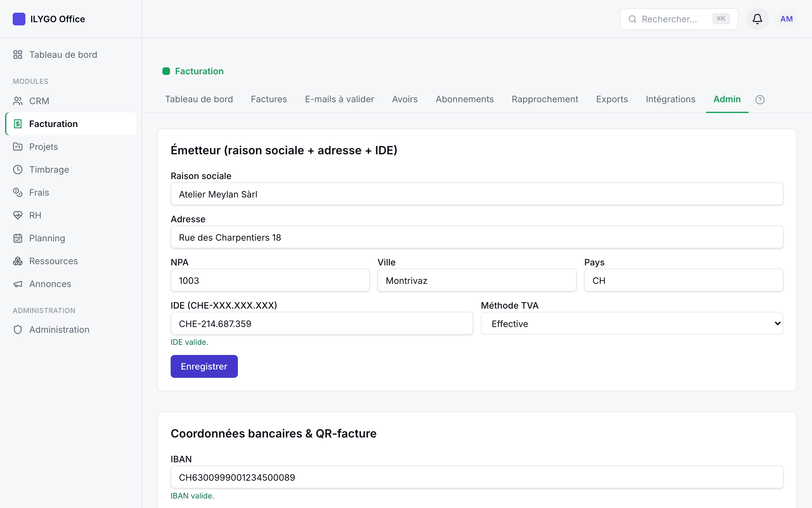Go to Frais in the sidebar
This screenshot has height=508, width=812.
pos(71,192)
